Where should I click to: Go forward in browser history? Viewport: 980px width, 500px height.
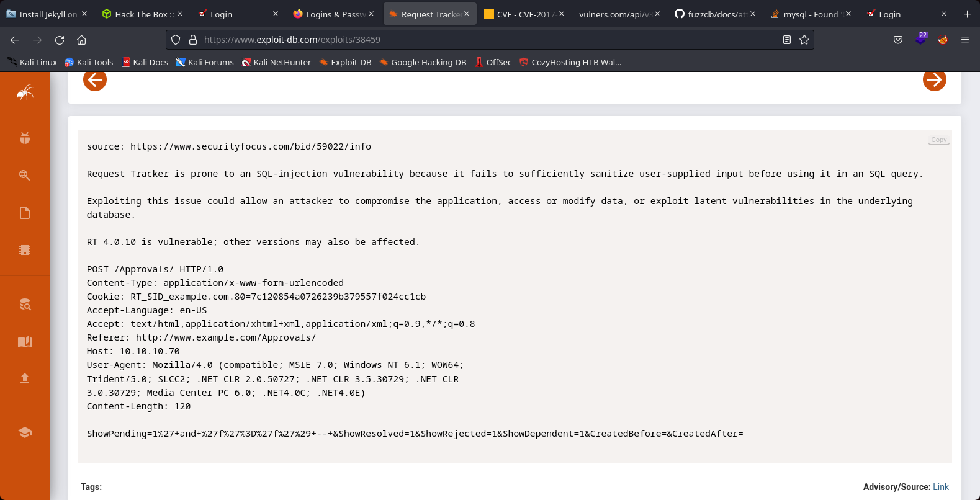pyautogui.click(x=37, y=40)
